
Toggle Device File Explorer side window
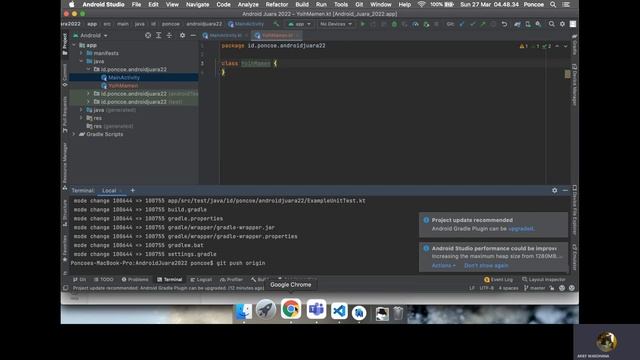click(x=574, y=210)
